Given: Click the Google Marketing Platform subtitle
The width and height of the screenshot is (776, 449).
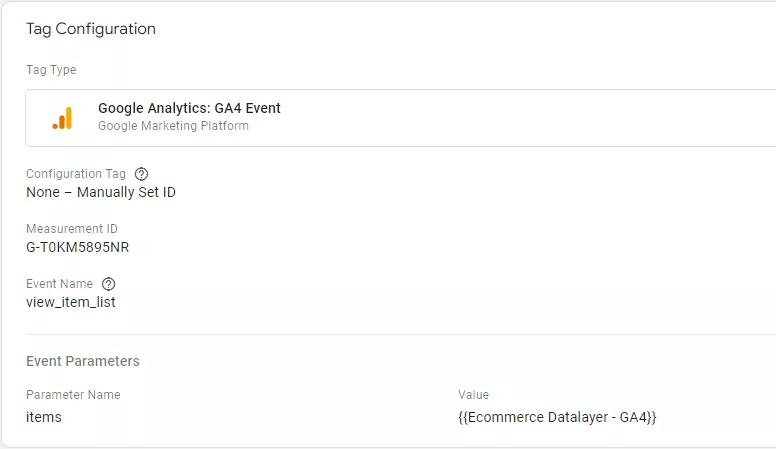Looking at the screenshot, I should pos(173,126).
